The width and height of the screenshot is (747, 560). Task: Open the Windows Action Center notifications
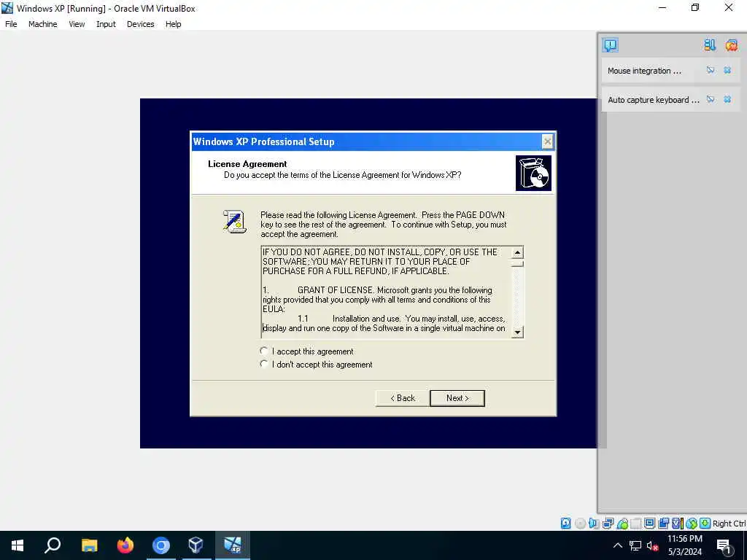coord(724,545)
